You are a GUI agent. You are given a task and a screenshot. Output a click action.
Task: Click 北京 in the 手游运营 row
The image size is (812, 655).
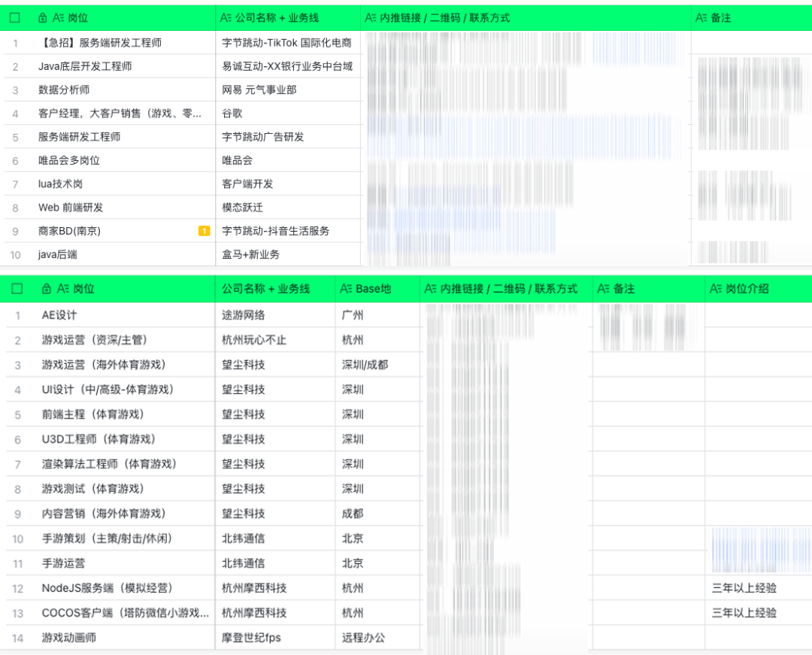353,563
